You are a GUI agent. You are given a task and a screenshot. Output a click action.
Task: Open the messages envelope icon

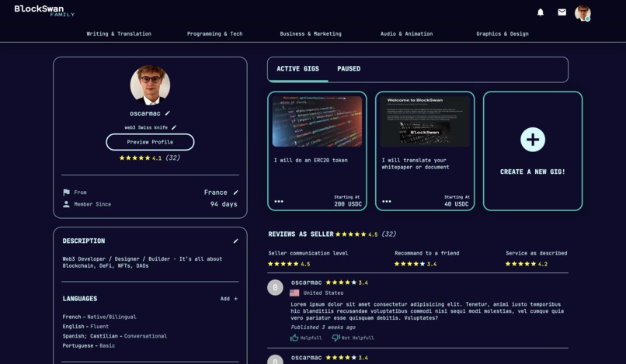click(562, 12)
